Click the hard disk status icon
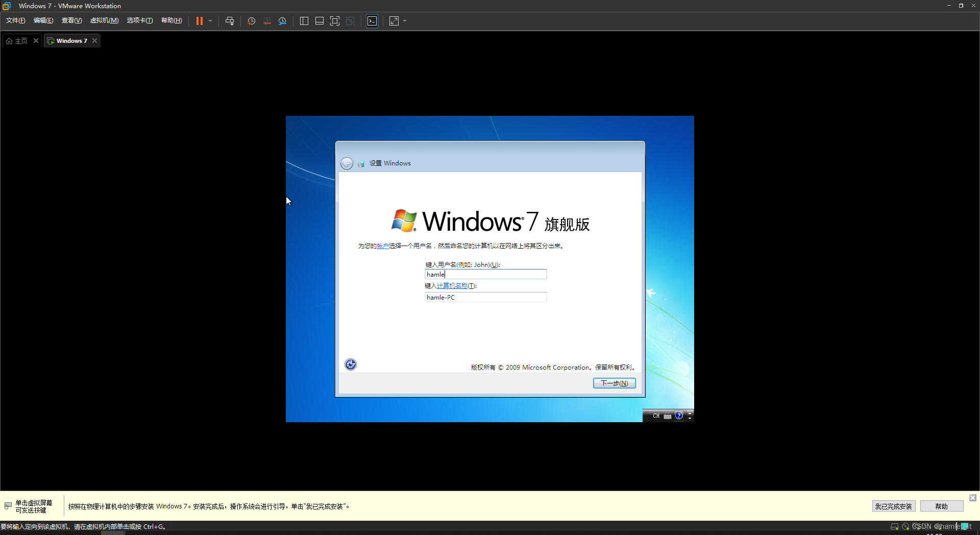This screenshot has width=980, height=535. coord(894,526)
